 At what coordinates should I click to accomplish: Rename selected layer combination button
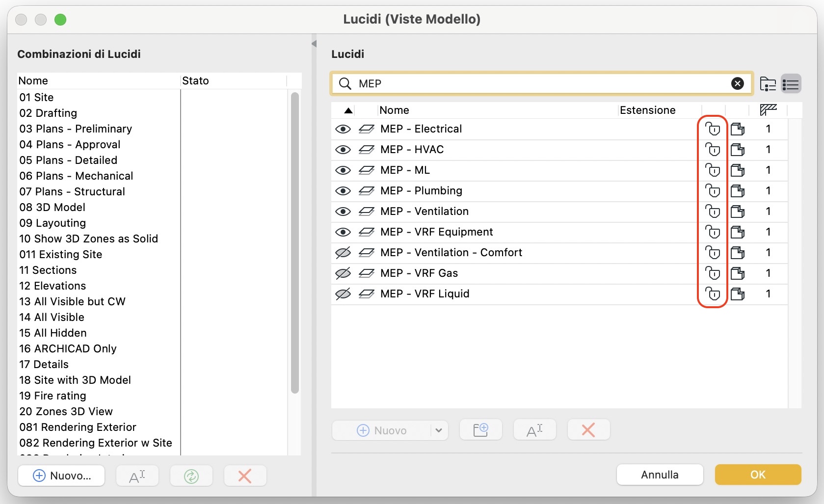click(x=137, y=476)
